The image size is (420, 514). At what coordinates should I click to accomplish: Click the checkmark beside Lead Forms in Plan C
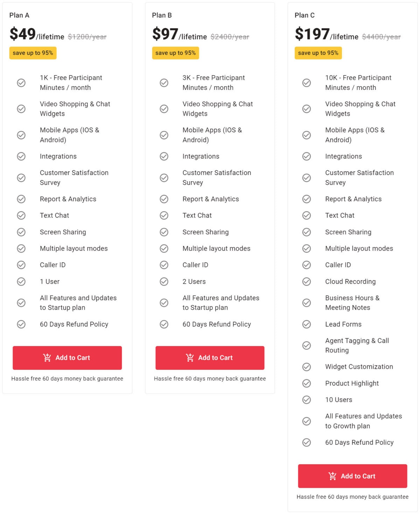pos(307,324)
